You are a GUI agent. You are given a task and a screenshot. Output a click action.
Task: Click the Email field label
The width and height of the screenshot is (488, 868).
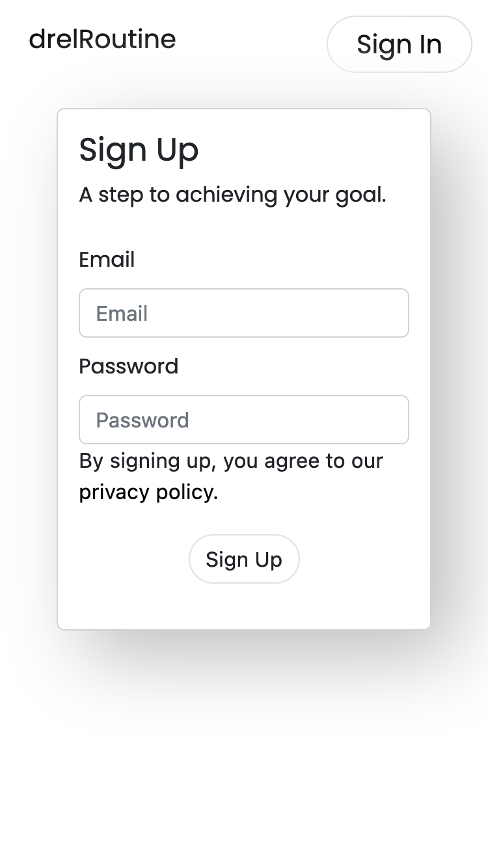click(x=107, y=260)
